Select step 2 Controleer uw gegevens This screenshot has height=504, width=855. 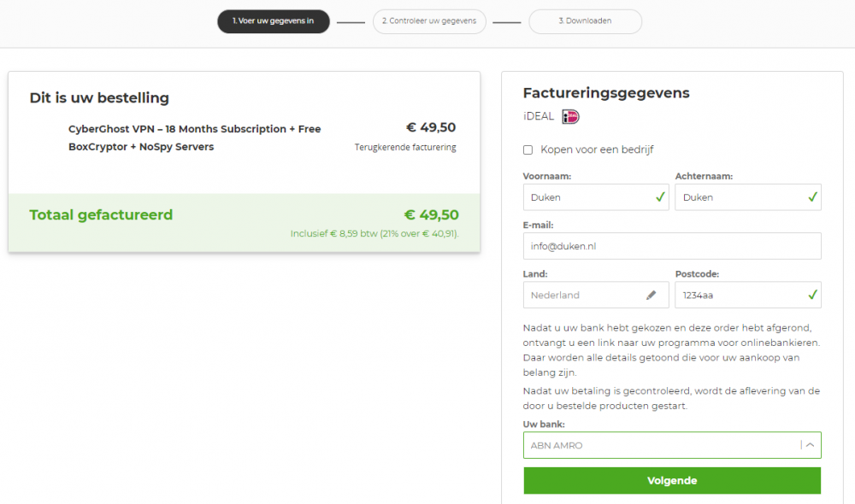click(430, 21)
